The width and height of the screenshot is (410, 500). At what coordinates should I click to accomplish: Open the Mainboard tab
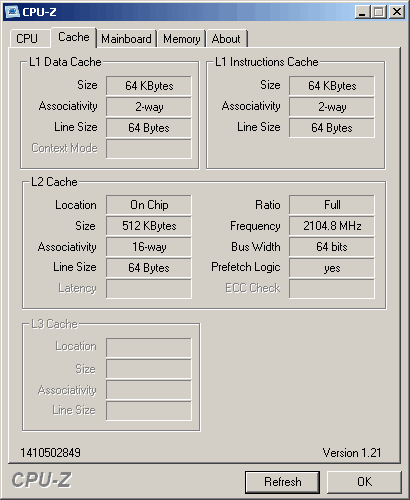pyautogui.click(x=126, y=39)
